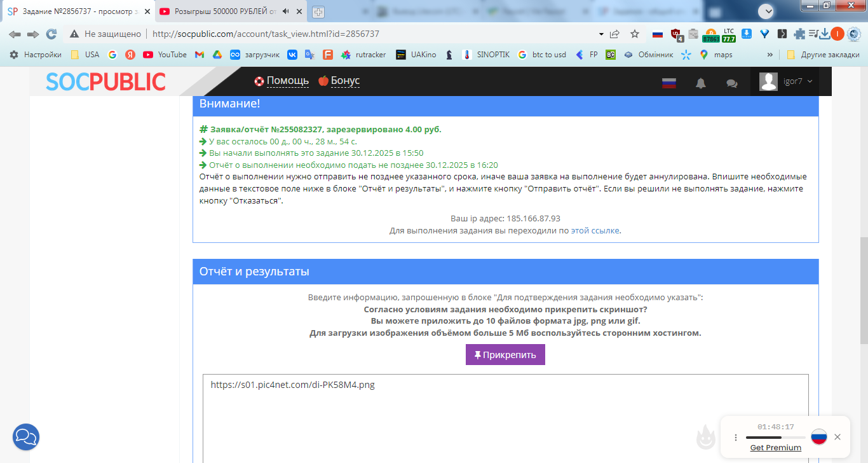Go back with the browser back arrow
The height and width of the screenshot is (463, 868).
15,34
